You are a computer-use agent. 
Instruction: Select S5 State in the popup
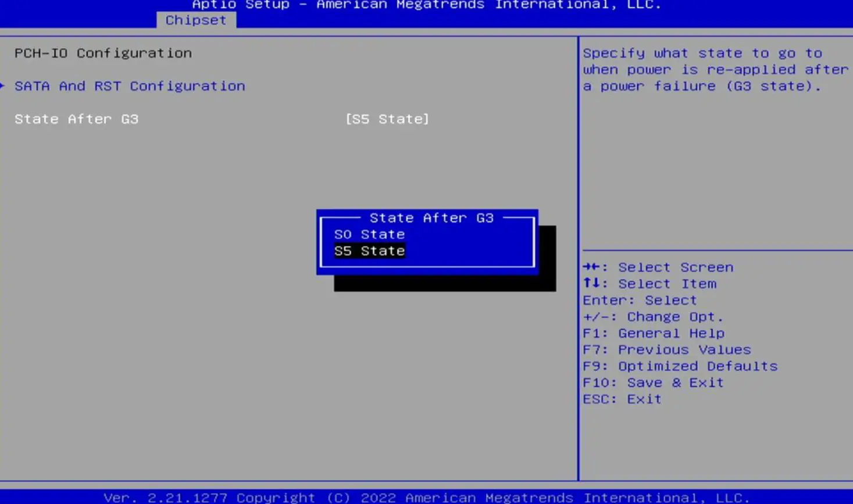(369, 251)
